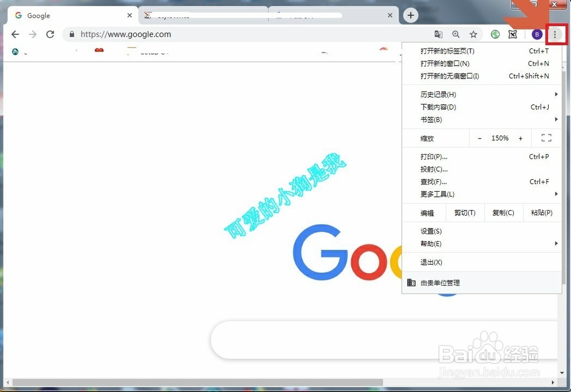
Task: Click the red bookmark bar icon
Action: [99, 50]
